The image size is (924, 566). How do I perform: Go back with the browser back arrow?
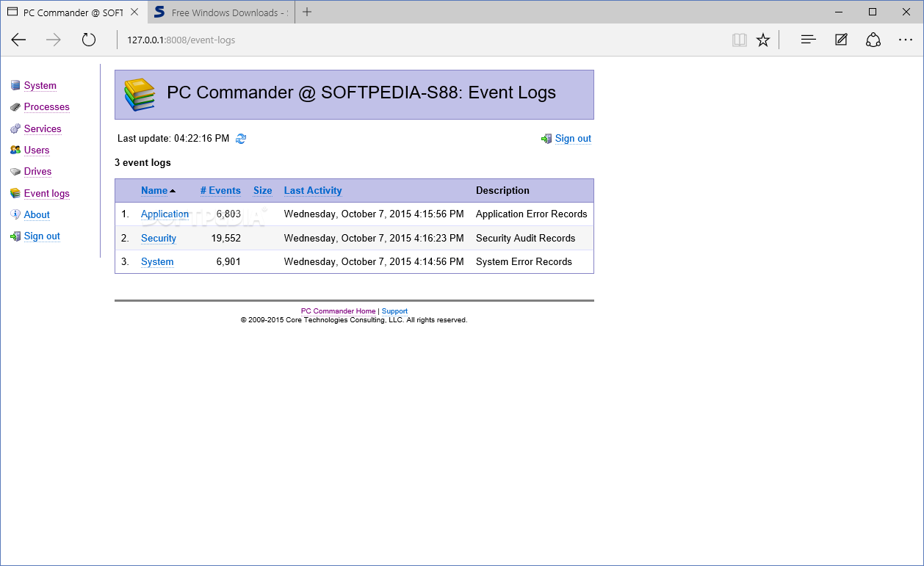pyautogui.click(x=18, y=40)
